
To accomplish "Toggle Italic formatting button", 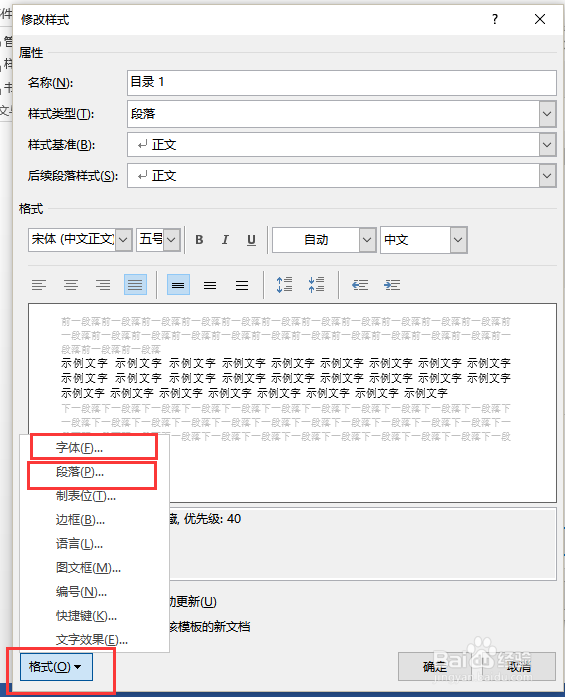I will [x=225, y=240].
